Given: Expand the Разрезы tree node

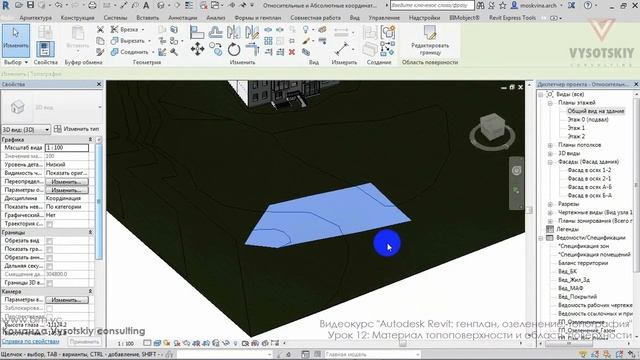Looking at the screenshot, I should (550, 204).
